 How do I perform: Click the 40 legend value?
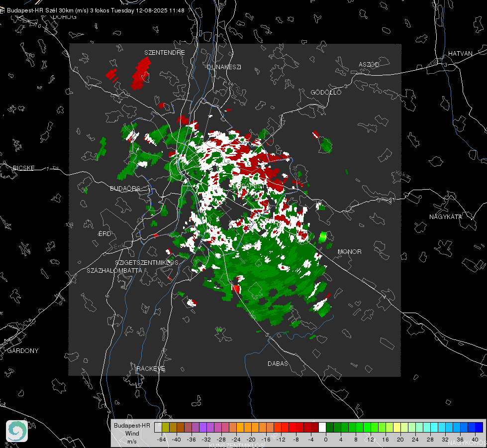click(x=475, y=440)
